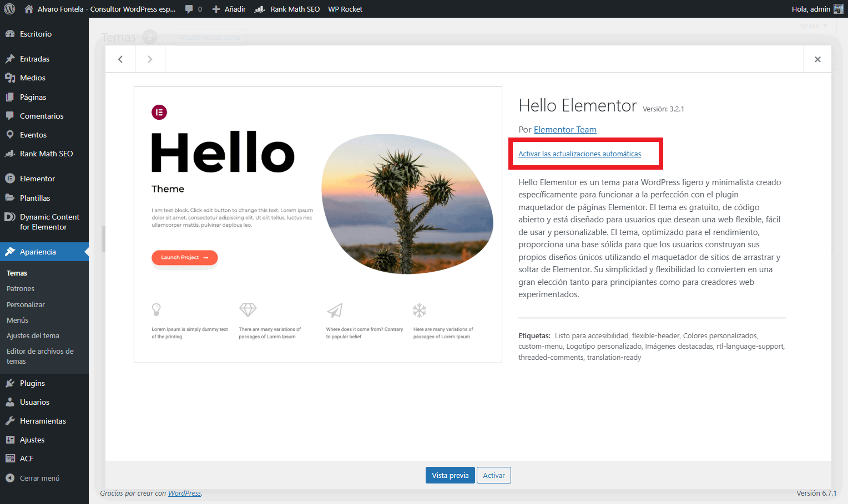
Task: Click the admin avatar in top right
Action: 839,9
